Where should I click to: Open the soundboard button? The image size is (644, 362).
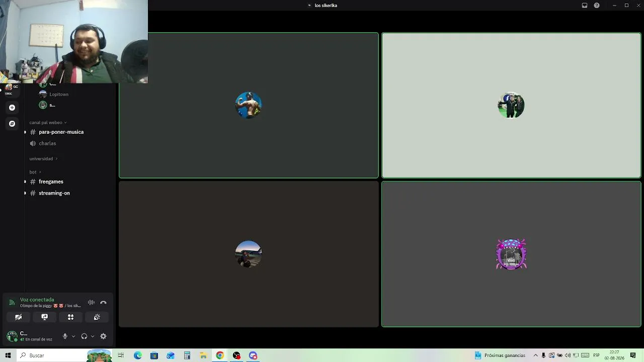[97, 317]
